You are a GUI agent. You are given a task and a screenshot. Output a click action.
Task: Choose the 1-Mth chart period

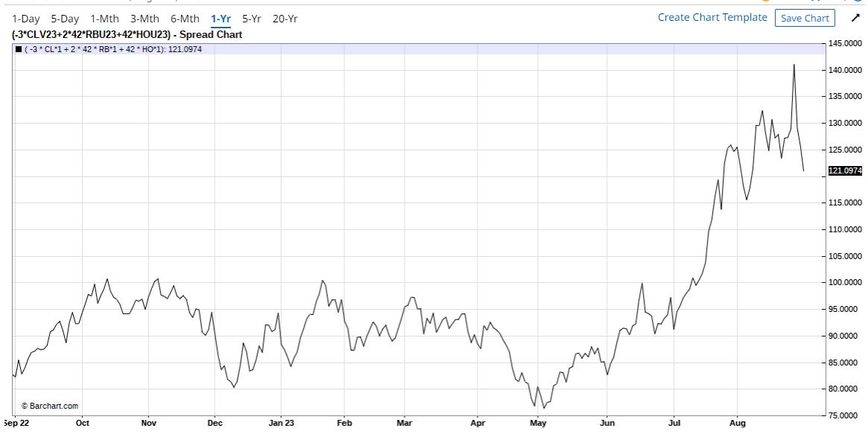104,19
